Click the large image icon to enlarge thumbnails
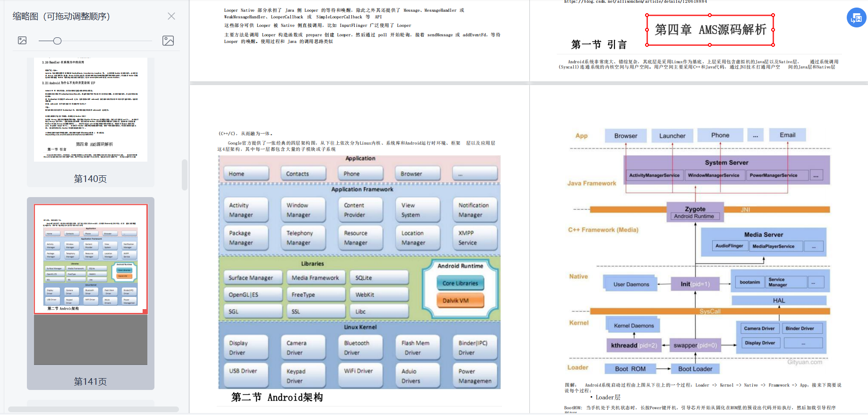This screenshot has width=868, height=415. pyautogui.click(x=168, y=41)
